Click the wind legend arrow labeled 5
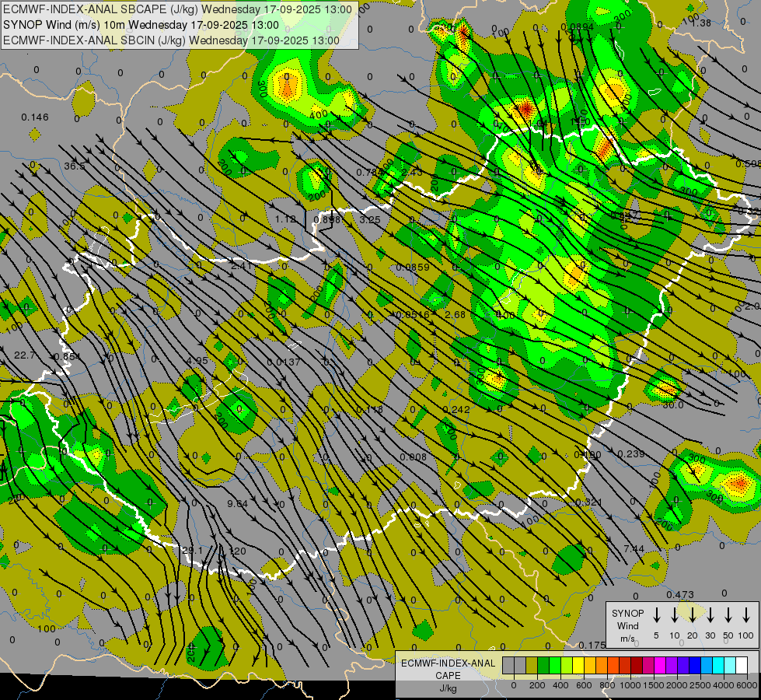The image size is (761, 700). pyautogui.click(x=657, y=615)
